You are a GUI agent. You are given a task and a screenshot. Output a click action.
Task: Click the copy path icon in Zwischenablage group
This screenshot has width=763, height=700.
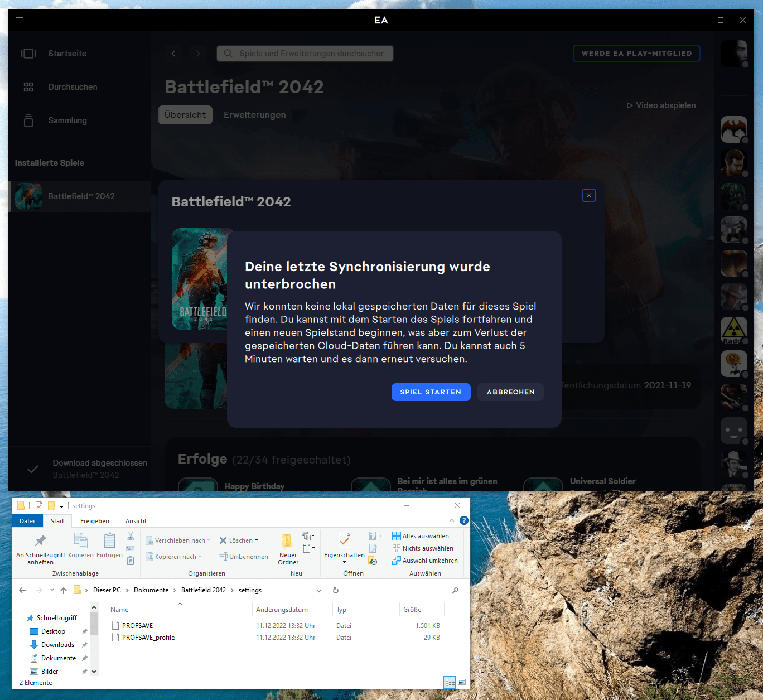tap(131, 549)
